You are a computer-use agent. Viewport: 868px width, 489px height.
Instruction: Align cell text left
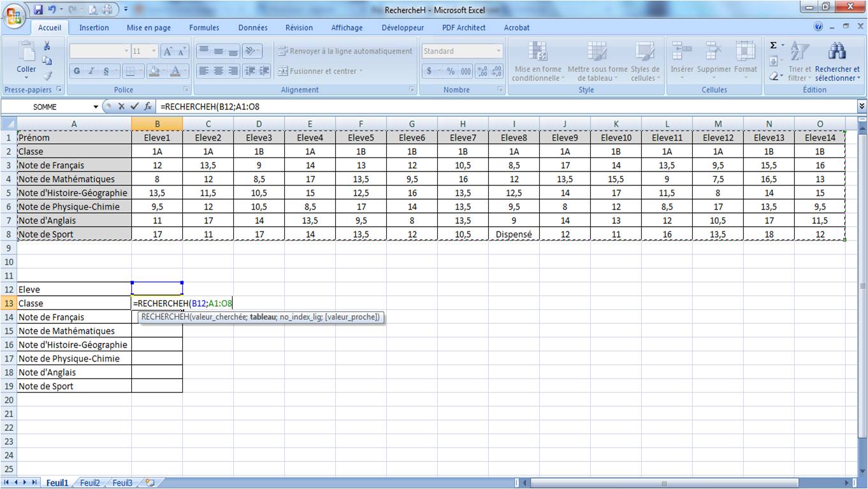point(204,71)
